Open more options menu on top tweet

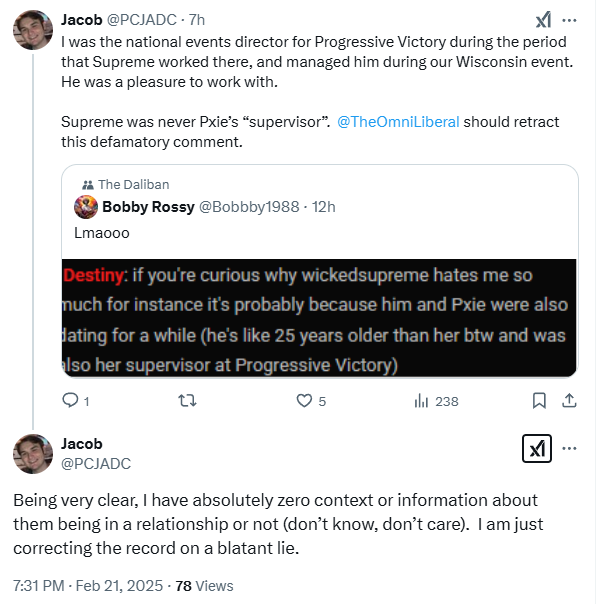(569, 20)
